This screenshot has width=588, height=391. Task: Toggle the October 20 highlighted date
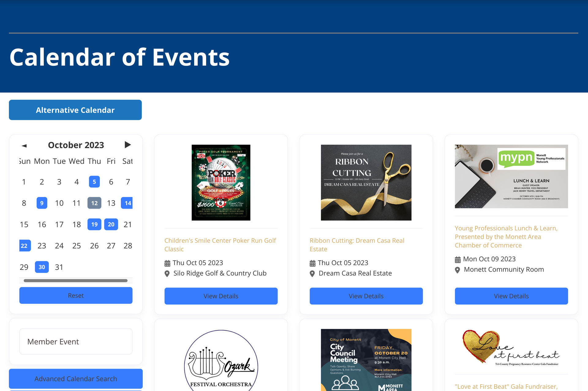[111, 224]
